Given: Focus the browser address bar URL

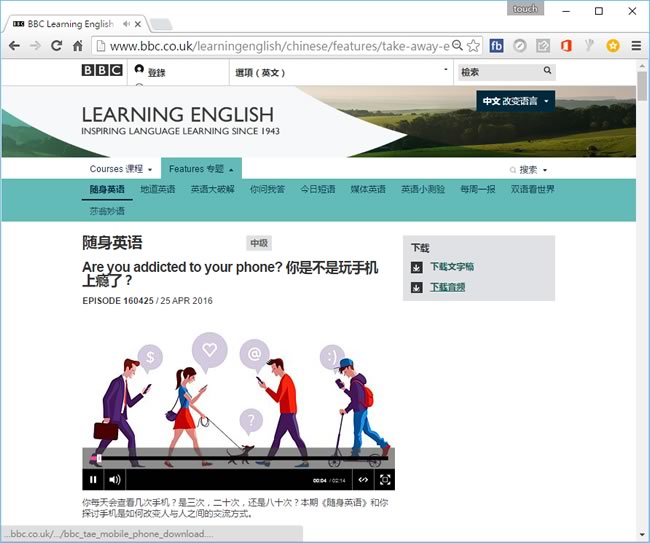Looking at the screenshot, I should point(279,46).
